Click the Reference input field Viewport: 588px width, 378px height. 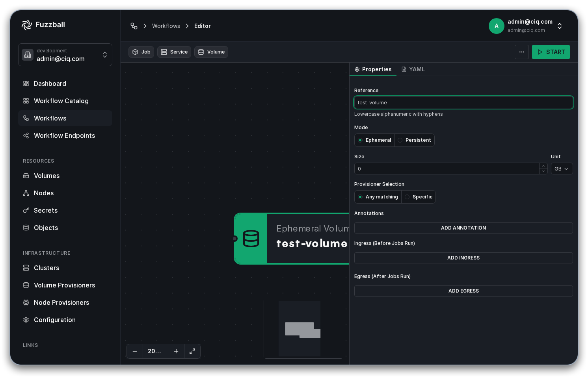463,102
